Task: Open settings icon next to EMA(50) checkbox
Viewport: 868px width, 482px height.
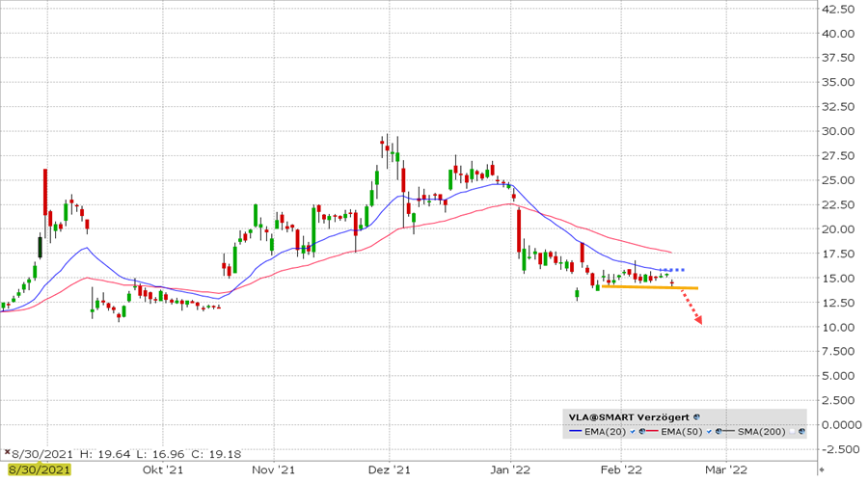Action: pos(719,431)
